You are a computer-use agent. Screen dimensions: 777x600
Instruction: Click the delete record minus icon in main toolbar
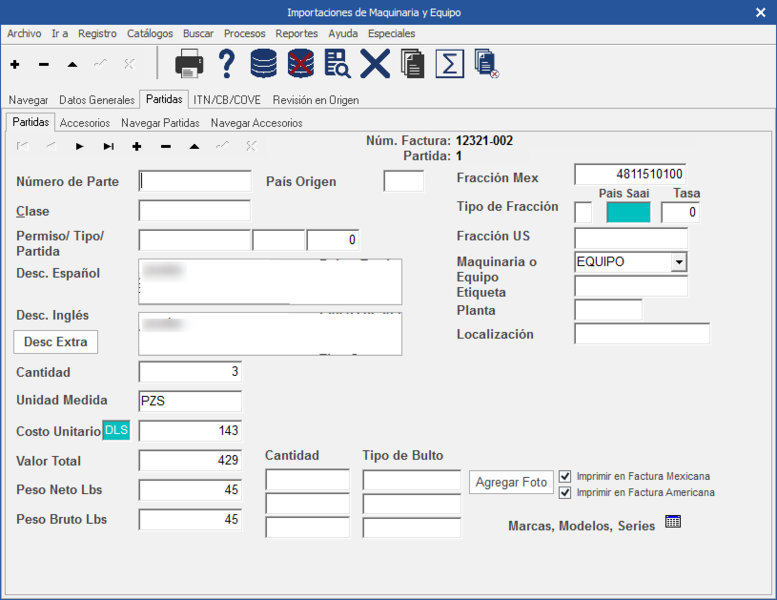click(x=44, y=64)
